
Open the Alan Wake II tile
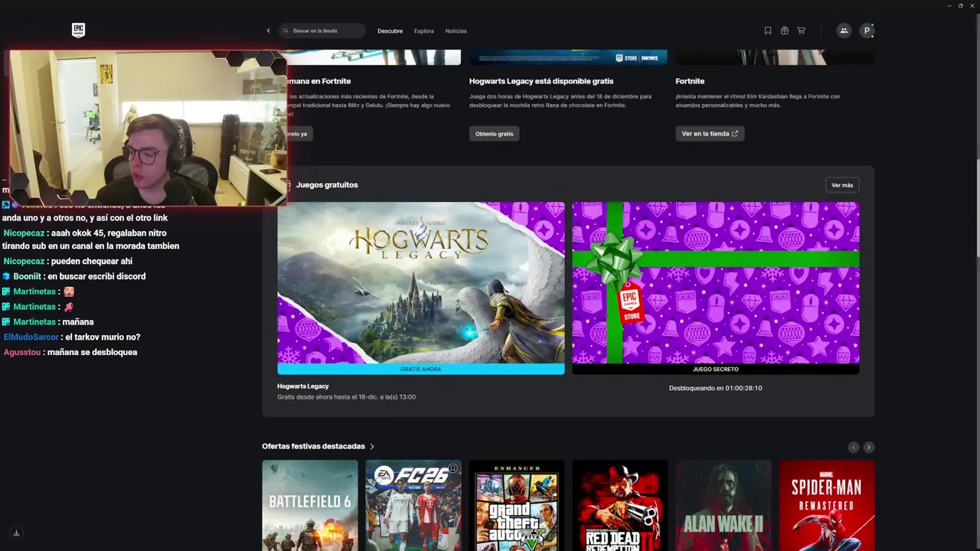723,505
